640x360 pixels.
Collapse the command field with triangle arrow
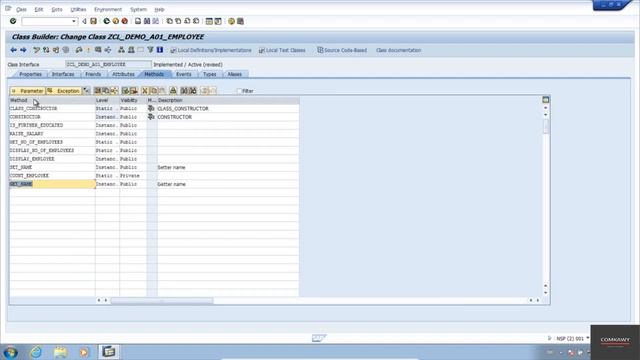coord(84,21)
